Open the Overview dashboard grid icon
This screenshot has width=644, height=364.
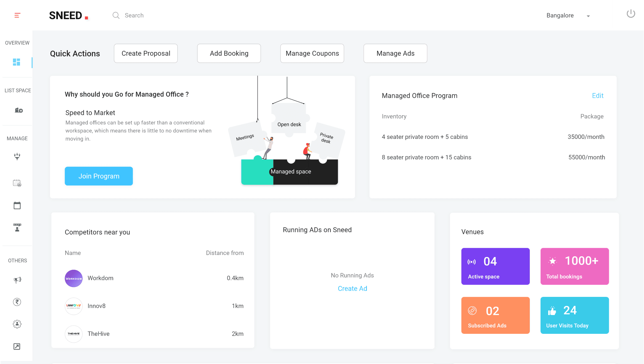[x=17, y=63]
